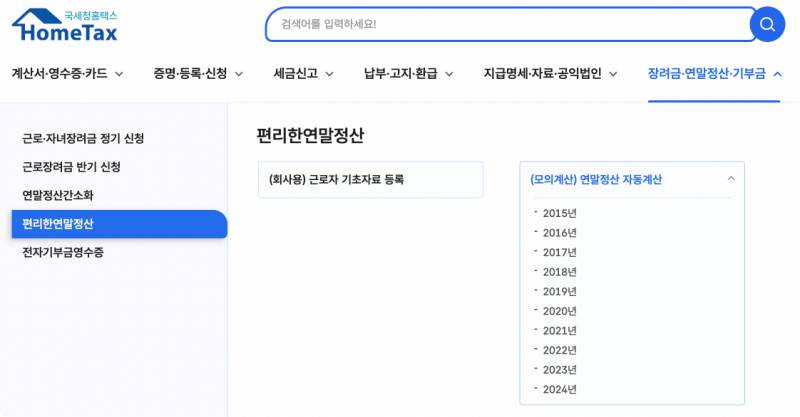Image resolution: width=800 pixels, height=417 pixels.
Task: Select year 2019년
Action: (559, 291)
